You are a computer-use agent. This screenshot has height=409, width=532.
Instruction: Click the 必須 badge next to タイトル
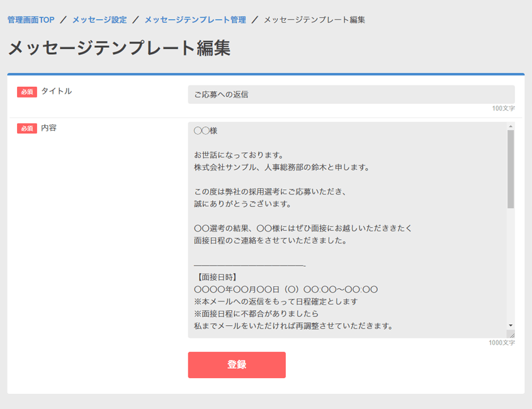[x=26, y=92]
